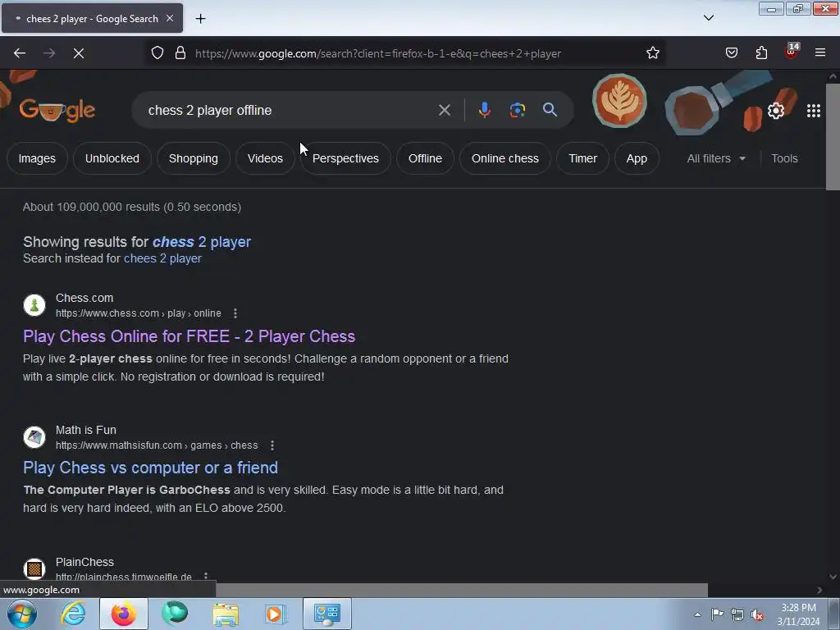Open 'Play Chess vs computer or a friend'
The height and width of the screenshot is (630, 840).
click(151, 468)
